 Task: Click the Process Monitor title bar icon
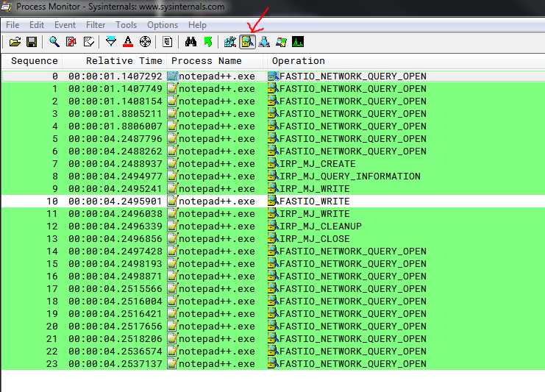pyautogui.click(x=6, y=7)
